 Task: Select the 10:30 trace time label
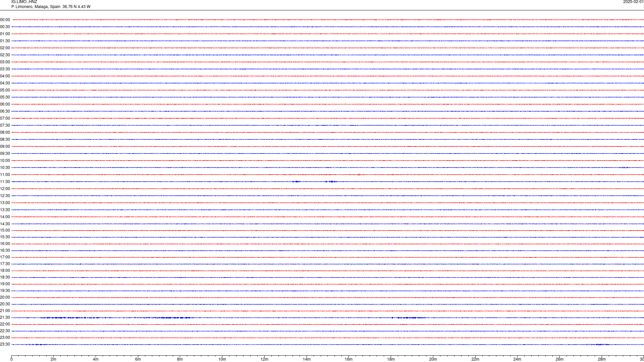click(5, 168)
